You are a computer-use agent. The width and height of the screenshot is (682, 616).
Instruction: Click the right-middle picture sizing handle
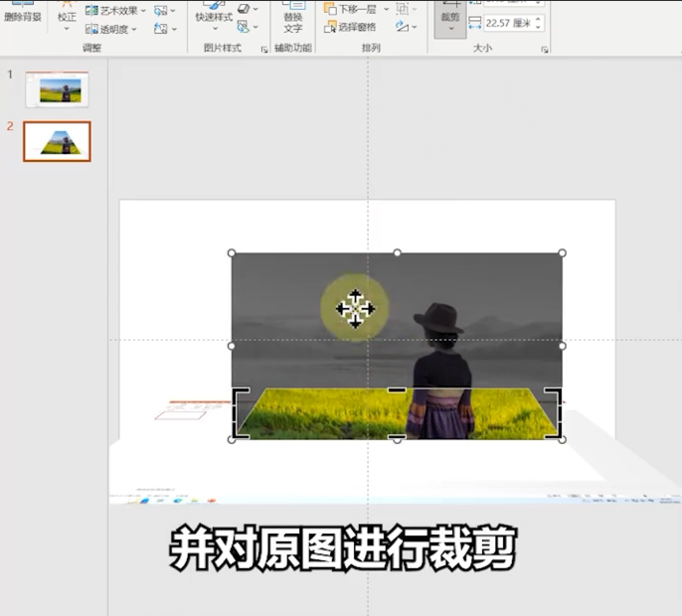coord(562,346)
